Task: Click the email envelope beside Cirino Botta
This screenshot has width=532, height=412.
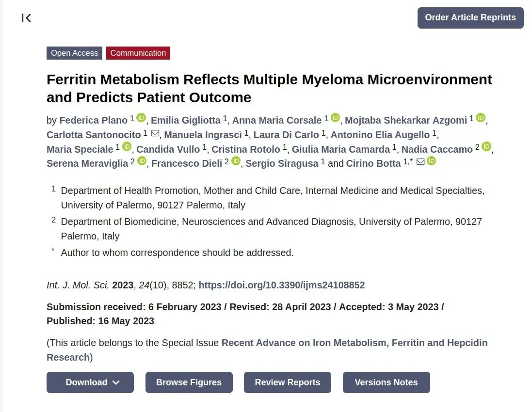Action: tap(420, 162)
